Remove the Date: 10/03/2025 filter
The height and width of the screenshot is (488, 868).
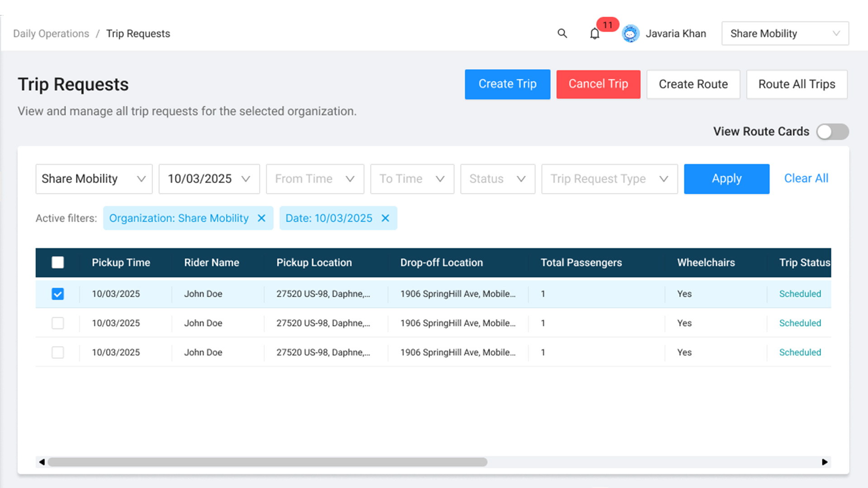(385, 218)
